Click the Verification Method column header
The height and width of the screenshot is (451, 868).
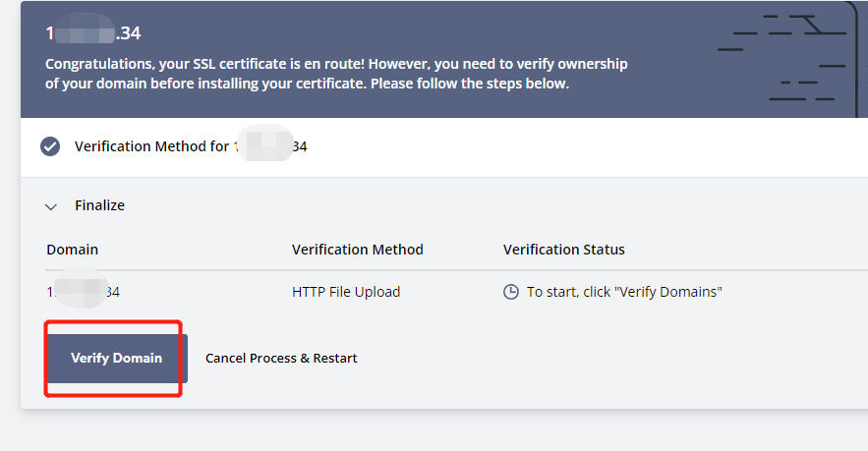tap(357, 250)
